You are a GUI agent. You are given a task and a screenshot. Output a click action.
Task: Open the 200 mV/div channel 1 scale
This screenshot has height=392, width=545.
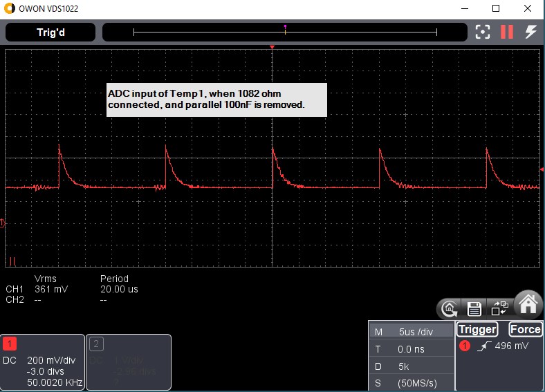[50, 360]
